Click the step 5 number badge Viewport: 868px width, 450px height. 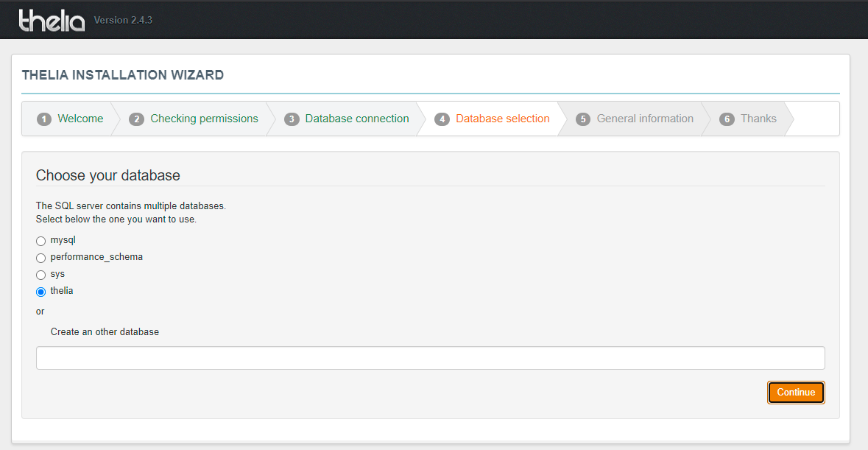pos(583,119)
